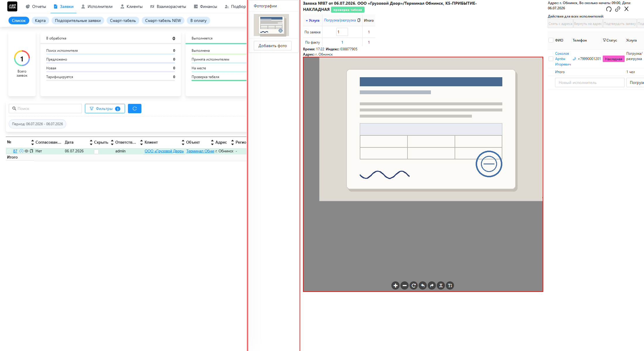Copy the Погрузка/разгрузка service column
644x351 pixels.
pyautogui.click(x=359, y=20)
